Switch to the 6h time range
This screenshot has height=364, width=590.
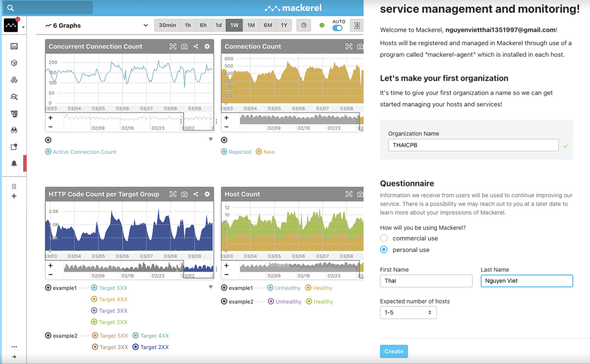click(x=203, y=25)
